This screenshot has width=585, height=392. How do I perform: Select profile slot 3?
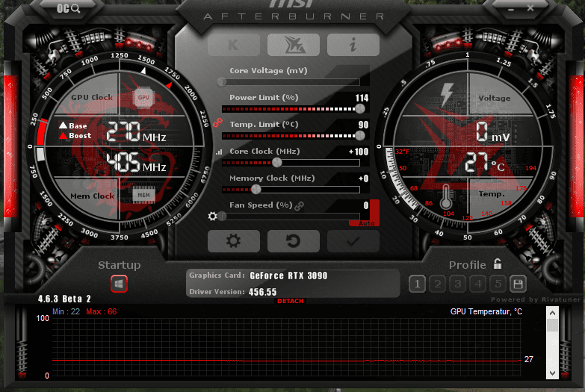458,284
